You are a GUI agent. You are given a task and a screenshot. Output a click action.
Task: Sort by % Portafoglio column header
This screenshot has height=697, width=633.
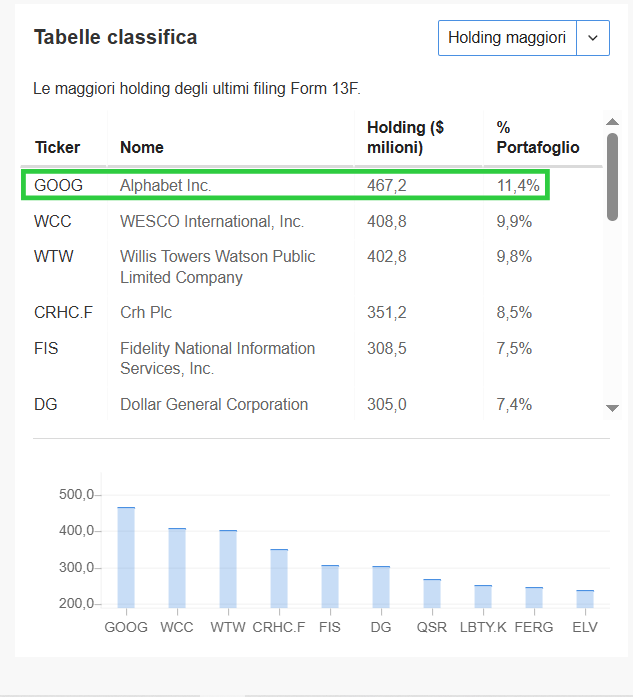tap(538, 137)
